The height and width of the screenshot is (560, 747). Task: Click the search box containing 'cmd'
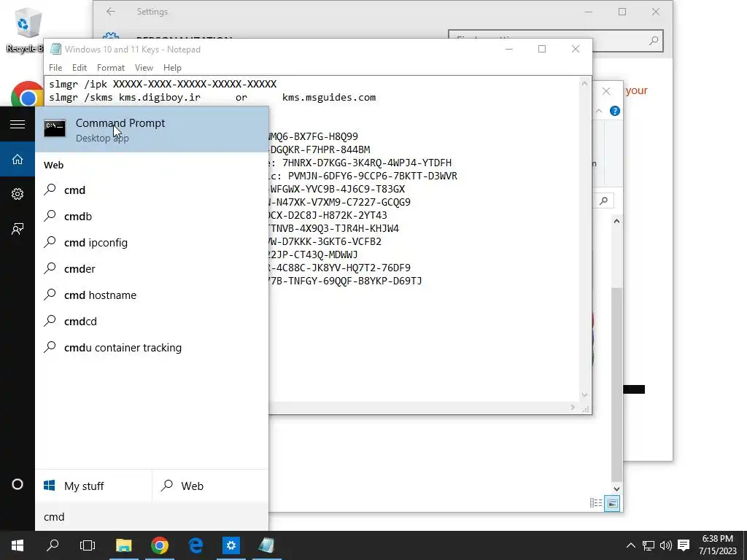point(152,517)
